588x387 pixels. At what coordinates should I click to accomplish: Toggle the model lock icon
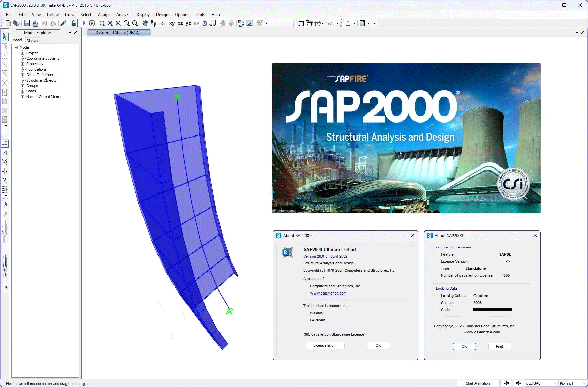point(73,23)
